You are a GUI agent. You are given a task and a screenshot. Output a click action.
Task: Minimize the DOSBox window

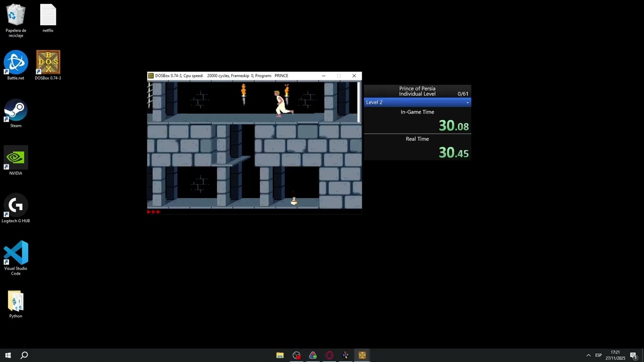pos(324,76)
